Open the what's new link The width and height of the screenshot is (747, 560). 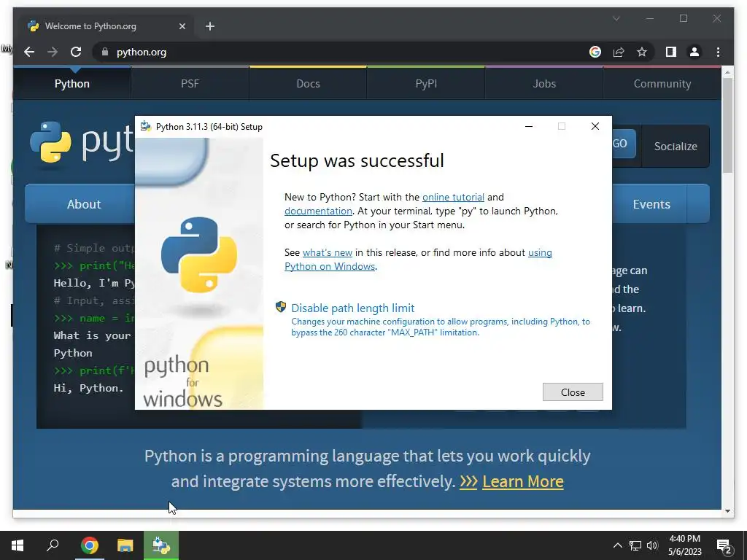328,253
